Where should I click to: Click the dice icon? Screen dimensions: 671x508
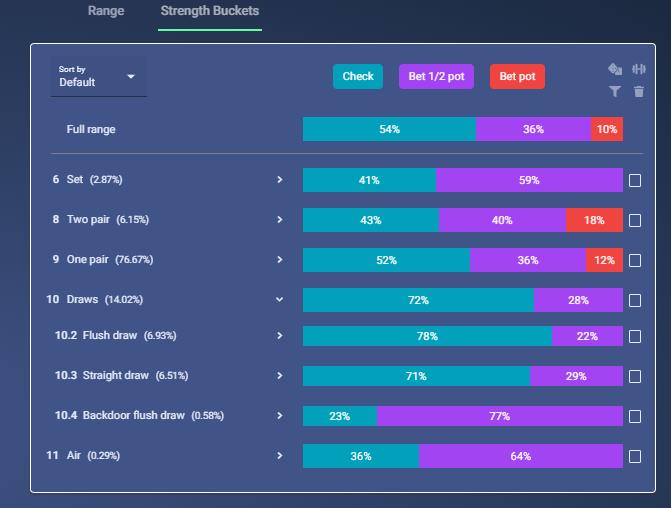pos(615,69)
